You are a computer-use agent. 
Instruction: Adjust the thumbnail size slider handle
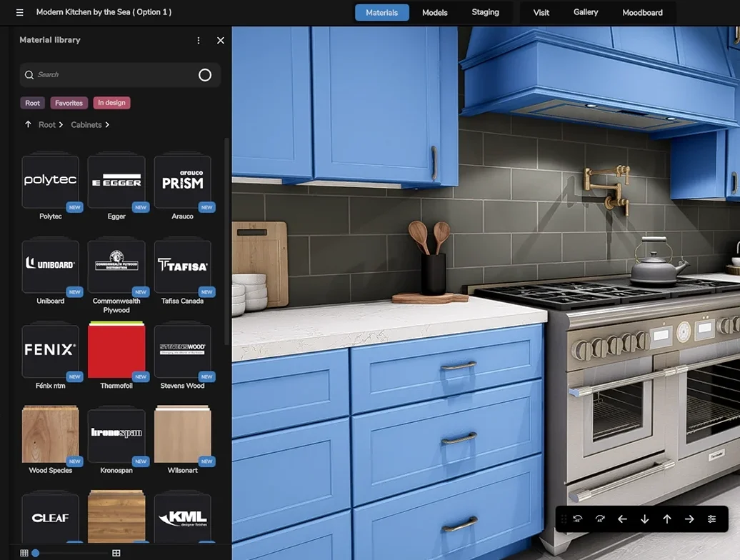point(36,553)
